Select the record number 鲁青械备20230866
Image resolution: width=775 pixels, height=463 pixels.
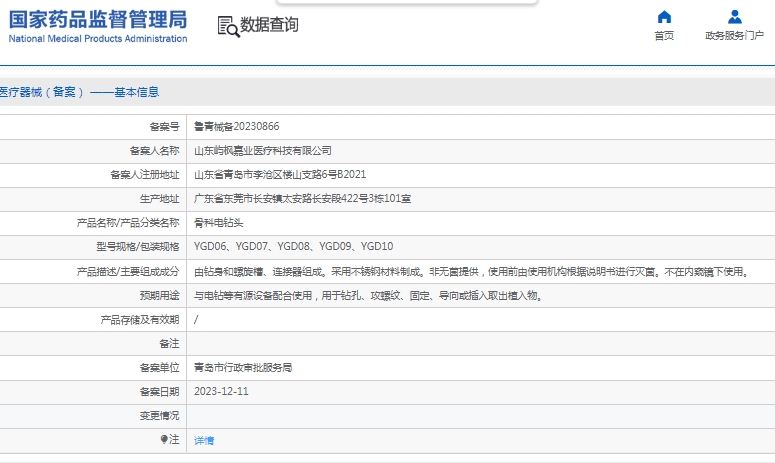click(x=237, y=126)
